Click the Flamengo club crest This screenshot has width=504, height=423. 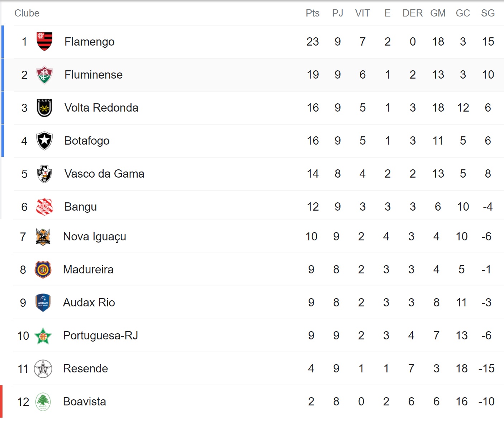[44, 42]
